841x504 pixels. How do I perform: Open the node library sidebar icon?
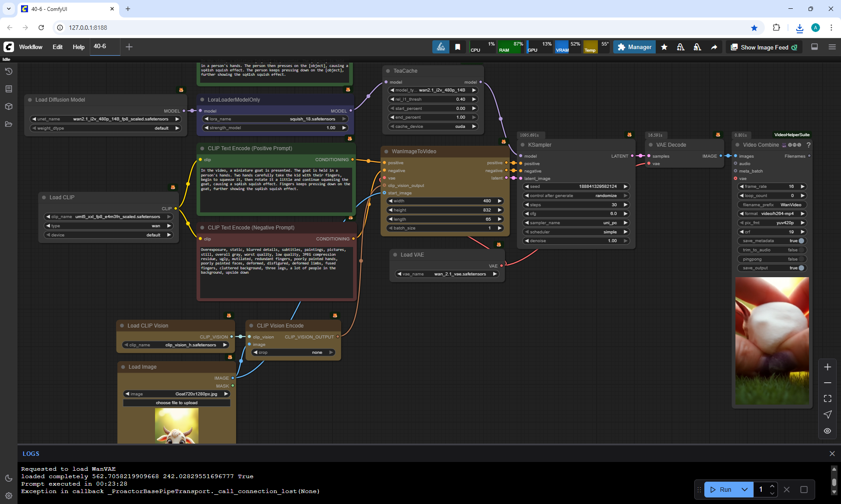(8, 89)
